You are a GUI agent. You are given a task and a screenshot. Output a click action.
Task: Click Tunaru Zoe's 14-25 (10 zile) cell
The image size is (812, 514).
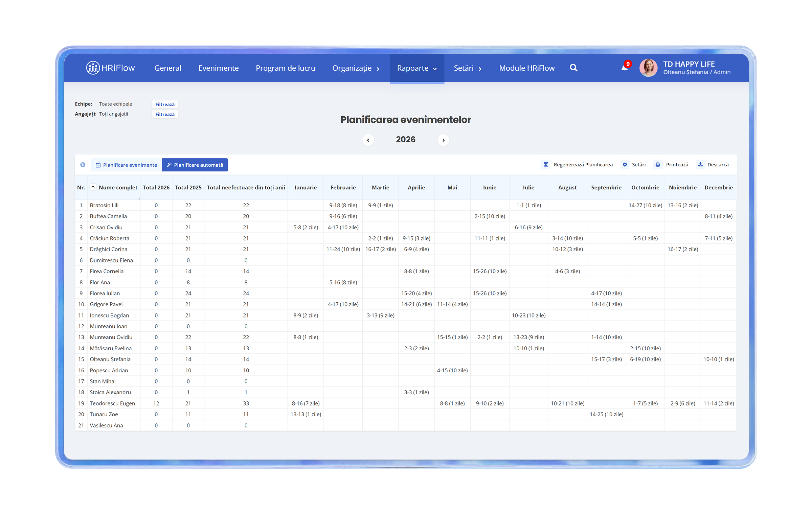(x=606, y=414)
